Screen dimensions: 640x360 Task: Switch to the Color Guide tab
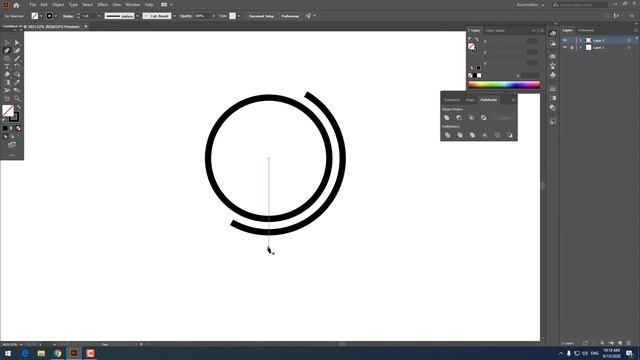point(495,31)
